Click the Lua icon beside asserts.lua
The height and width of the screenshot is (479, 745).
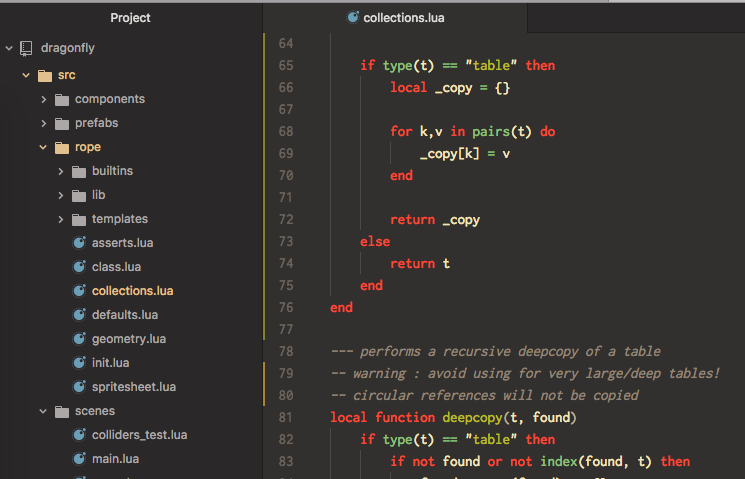[79, 243]
